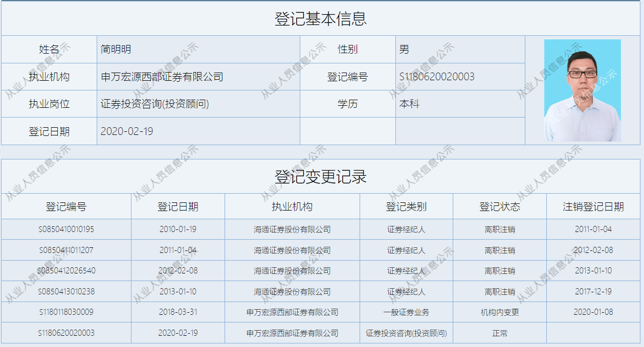Click the 注销登记日期 column header
The height and width of the screenshot is (347, 644).
(592, 206)
